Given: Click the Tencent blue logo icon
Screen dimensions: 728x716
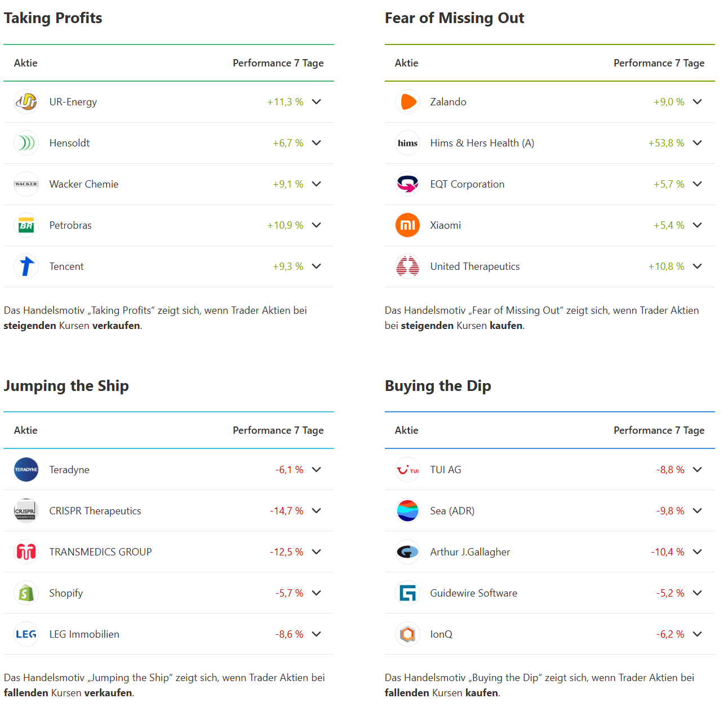Looking at the screenshot, I should pyautogui.click(x=26, y=266).
